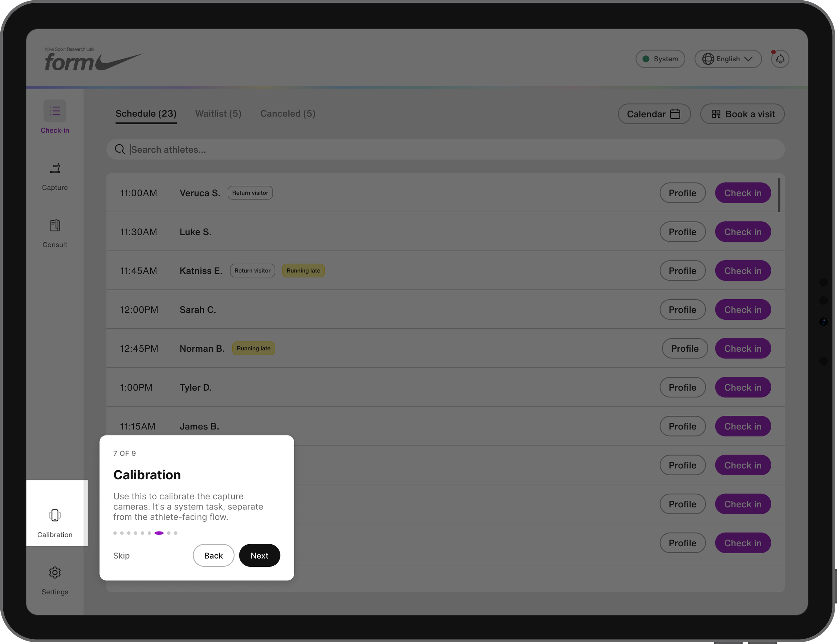Check in Tyler D.
Viewport: 837px width, 644px height.
[x=742, y=387]
